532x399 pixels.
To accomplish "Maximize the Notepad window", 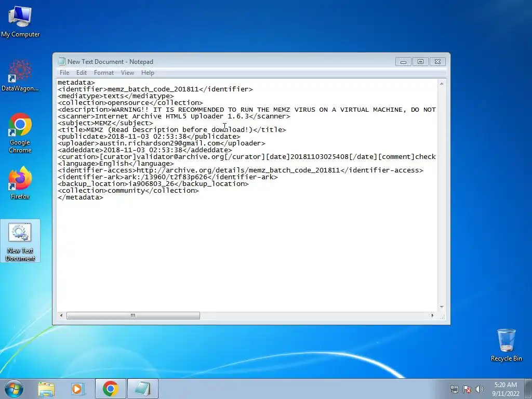I will point(420,62).
